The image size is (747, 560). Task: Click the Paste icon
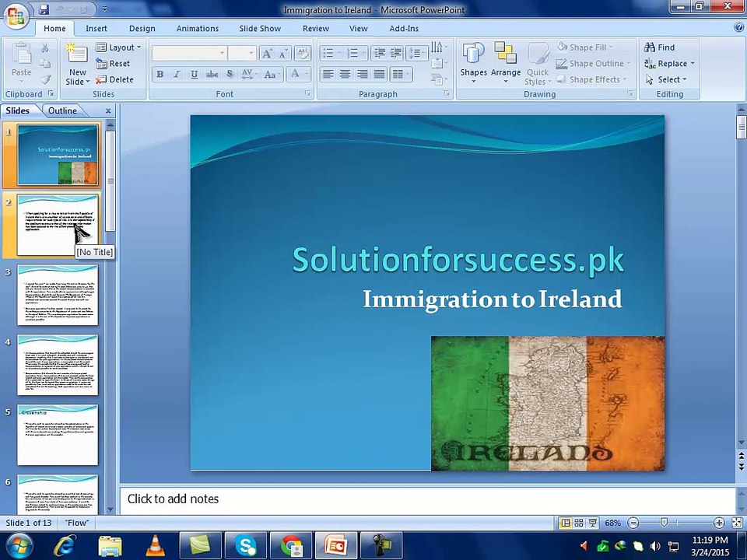(x=22, y=54)
